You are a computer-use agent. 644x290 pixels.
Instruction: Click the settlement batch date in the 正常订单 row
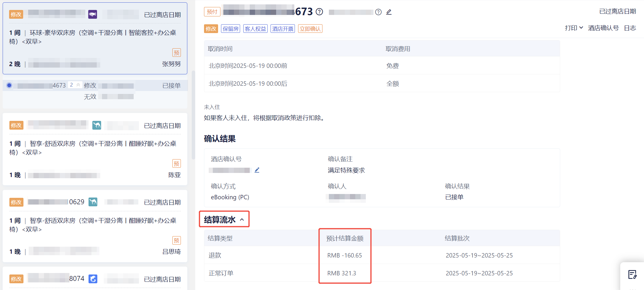click(x=479, y=273)
